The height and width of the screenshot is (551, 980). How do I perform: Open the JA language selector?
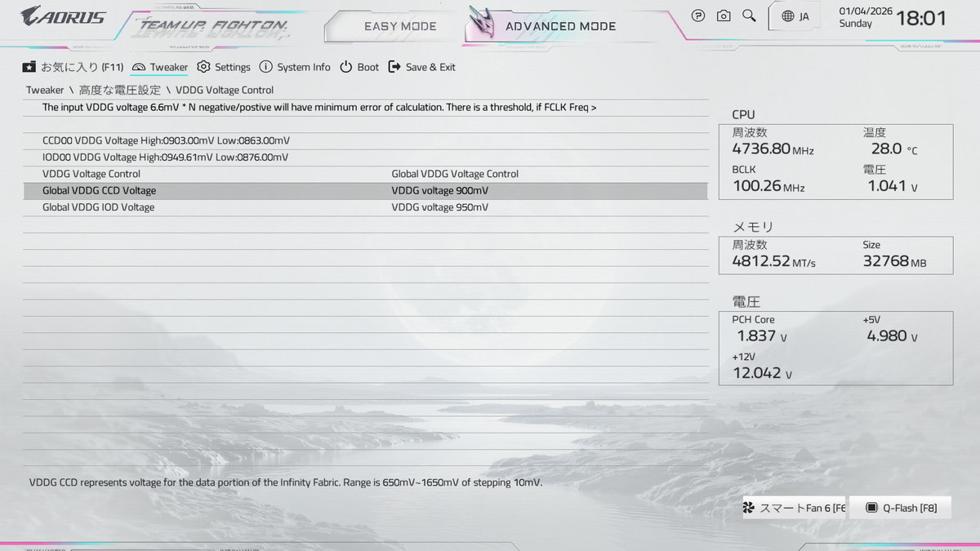[795, 16]
